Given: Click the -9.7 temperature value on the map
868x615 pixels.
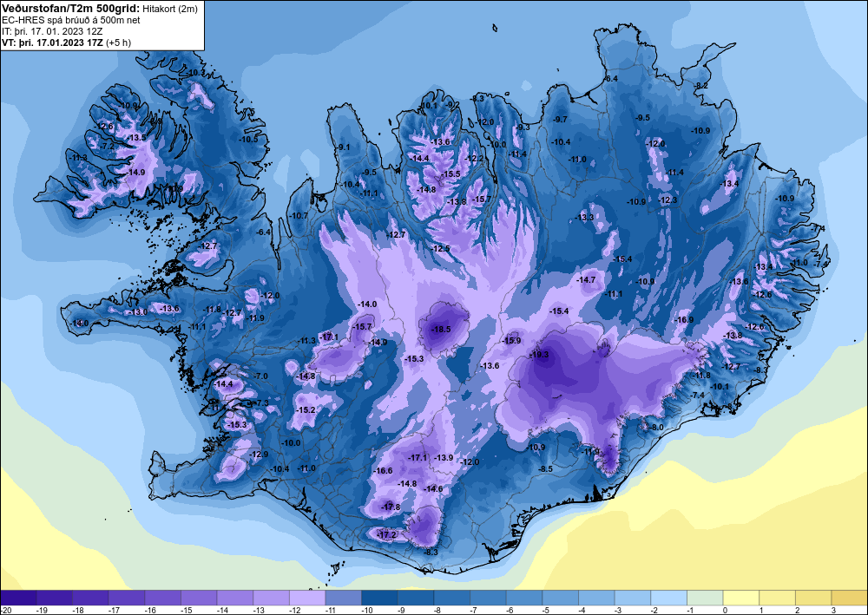Looking at the screenshot, I should click(x=560, y=120).
